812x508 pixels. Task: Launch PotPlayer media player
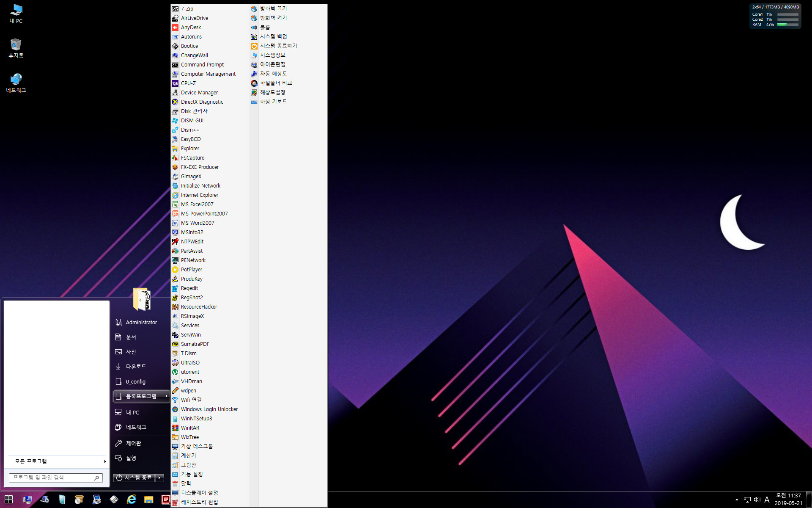(x=210, y=270)
